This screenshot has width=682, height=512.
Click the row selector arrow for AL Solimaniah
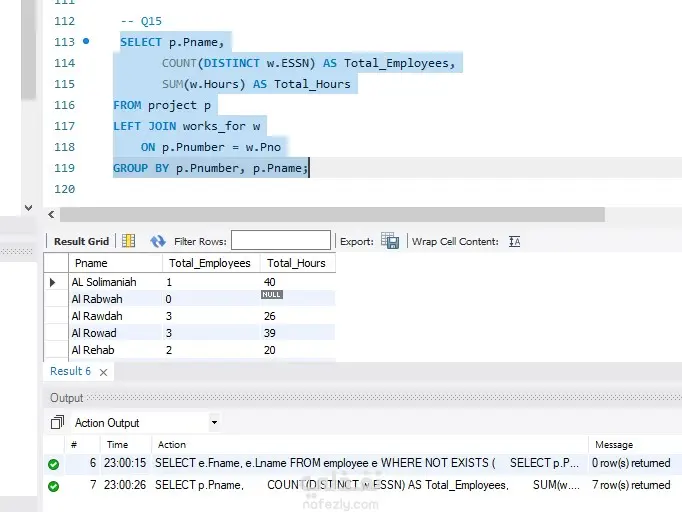pyautogui.click(x=53, y=282)
